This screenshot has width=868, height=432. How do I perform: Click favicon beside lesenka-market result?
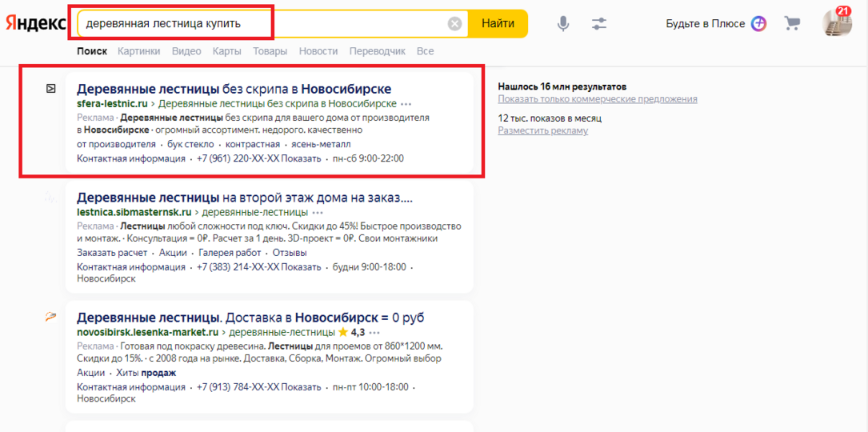tap(50, 317)
